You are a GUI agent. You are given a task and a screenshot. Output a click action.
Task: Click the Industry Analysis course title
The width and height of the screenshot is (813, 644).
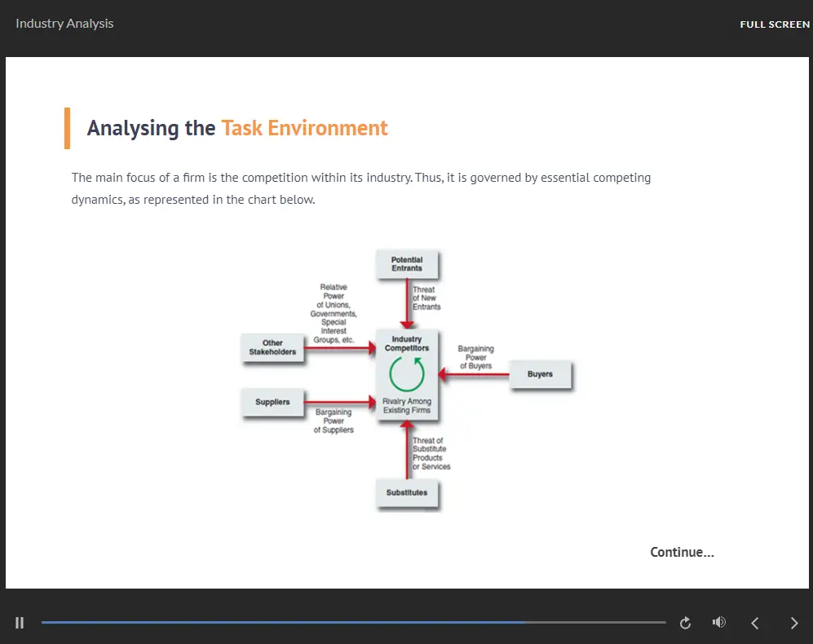64,24
